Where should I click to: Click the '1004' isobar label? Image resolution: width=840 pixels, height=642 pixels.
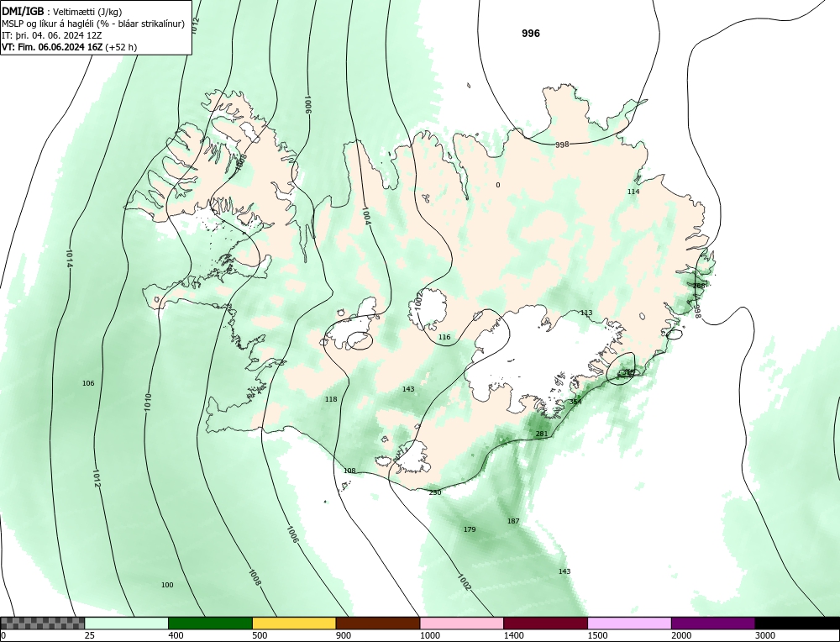pos(366,215)
